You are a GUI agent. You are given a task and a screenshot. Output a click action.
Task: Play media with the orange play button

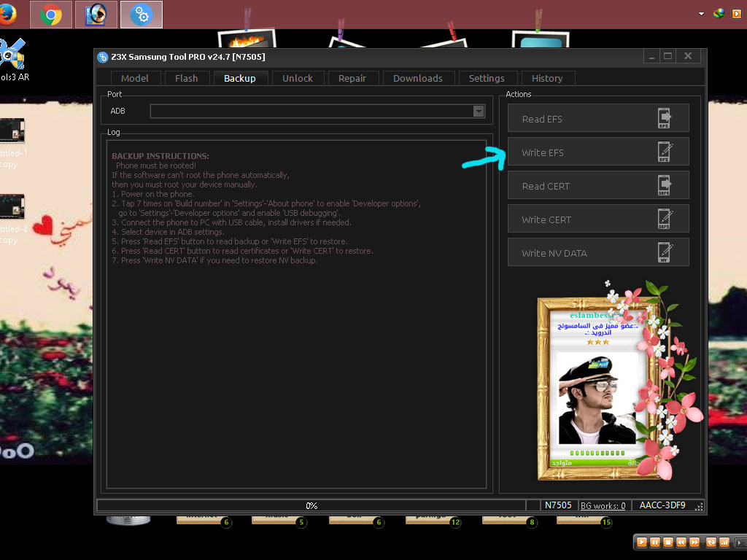(x=642, y=542)
